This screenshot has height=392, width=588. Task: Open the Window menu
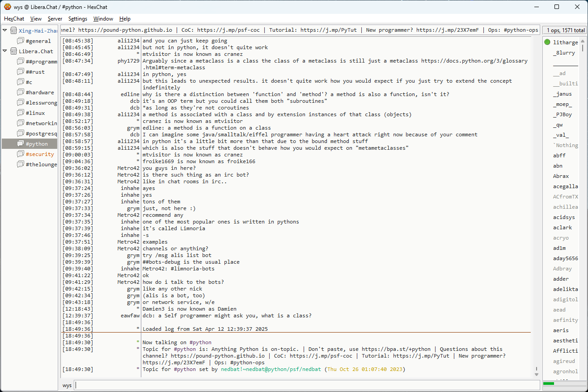tap(103, 19)
